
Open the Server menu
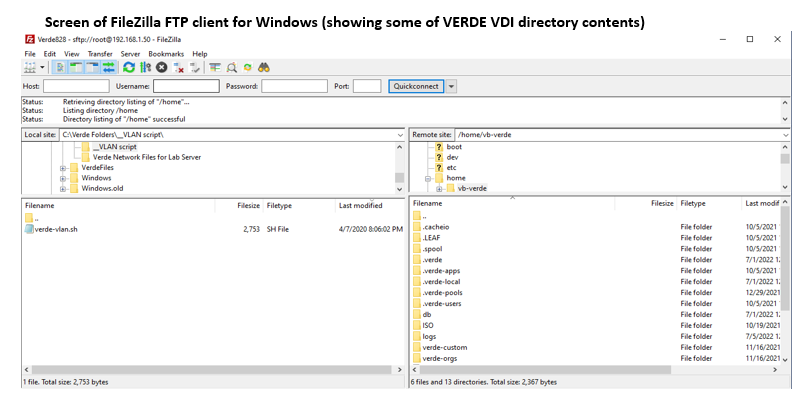(x=130, y=54)
